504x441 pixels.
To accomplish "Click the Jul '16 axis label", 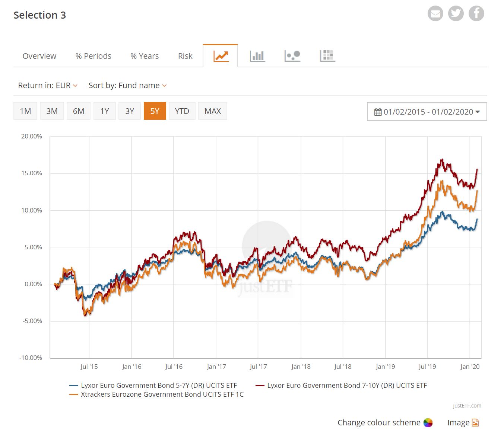I will click(x=174, y=367).
